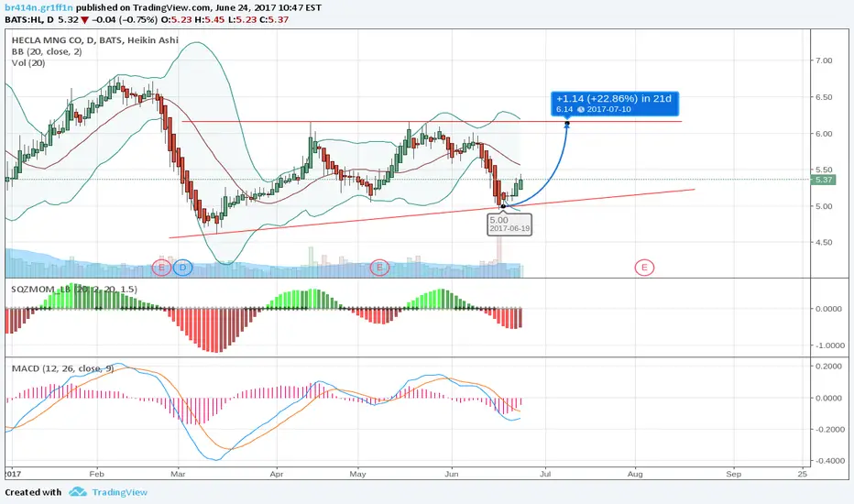Open the br414n.gr1ff1n author profile link
Screen dimensions: 854x504
pyautogui.click(x=38, y=7)
